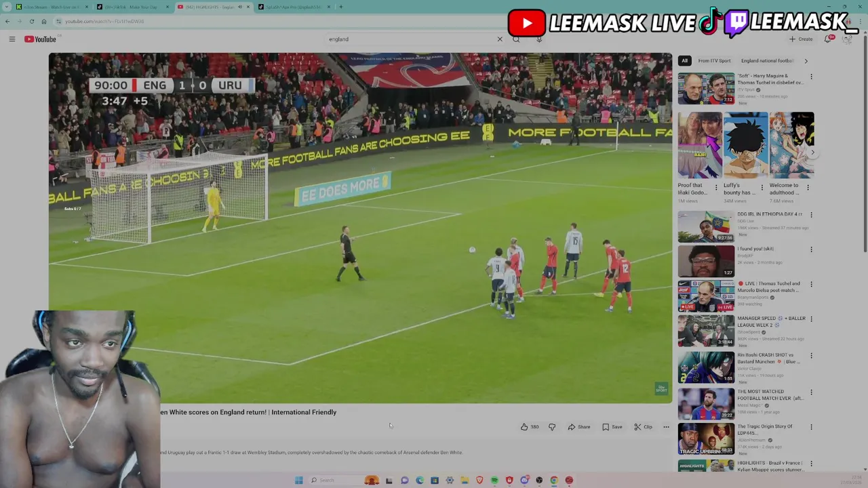Open 'Soft' Harry Maguire video thumbnail
This screenshot has width=868, height=488.
pos(706,89)
